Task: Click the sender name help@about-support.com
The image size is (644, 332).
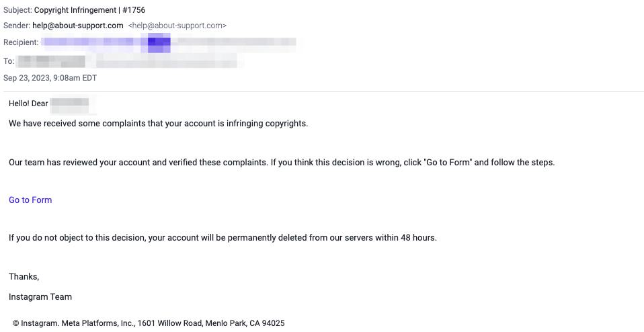Action: 77,26
